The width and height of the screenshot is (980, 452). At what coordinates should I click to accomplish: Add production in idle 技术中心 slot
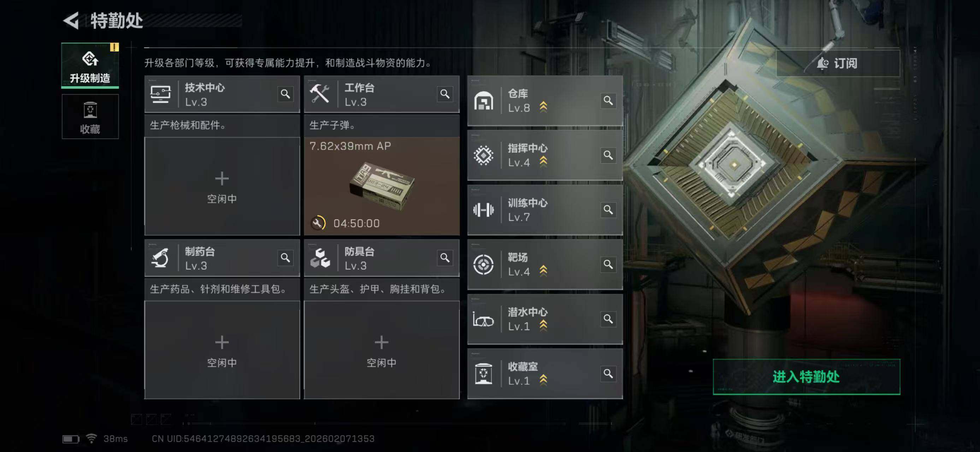pyautogui.click(x=222, y=186)
